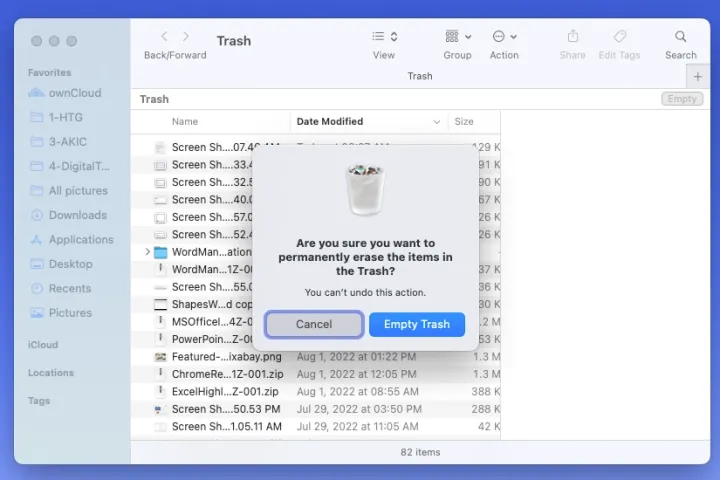The height and width of the screenshot is (480, 720).
Task: Add a new tab with plus button
Action: 698,77
